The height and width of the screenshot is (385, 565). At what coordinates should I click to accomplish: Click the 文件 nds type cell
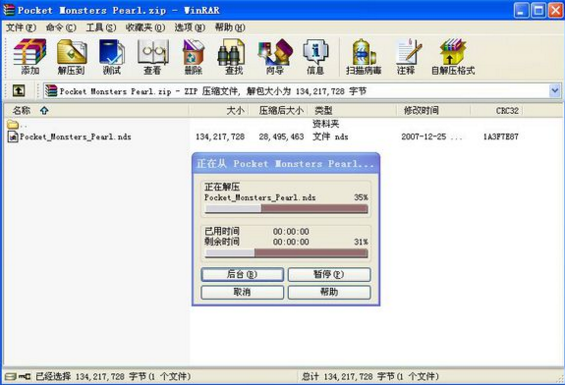(330, 137)
